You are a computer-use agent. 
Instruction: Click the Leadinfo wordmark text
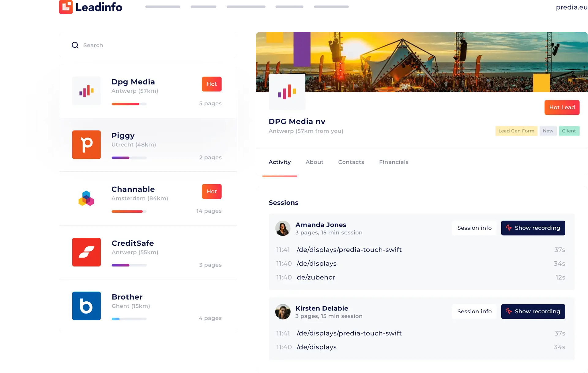99,7
